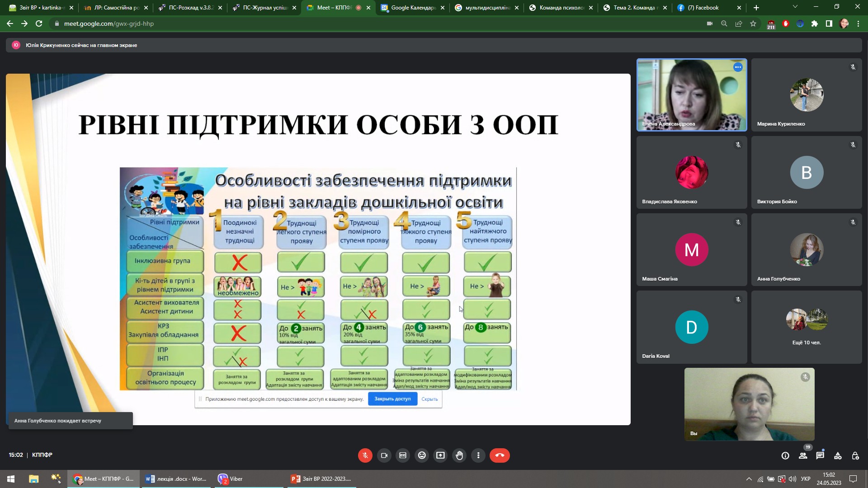Open Chrome three-dot menu
Image resolution: width=868 pixels, height=488 pixels.
pos(858,23)
